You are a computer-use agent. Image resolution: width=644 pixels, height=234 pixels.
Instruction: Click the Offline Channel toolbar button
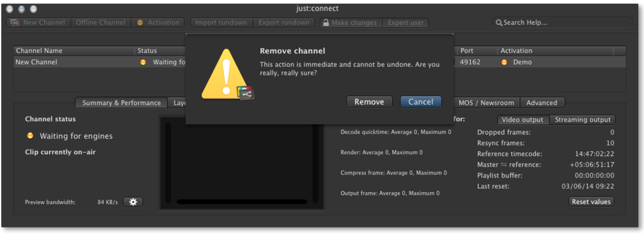[101, 23]
